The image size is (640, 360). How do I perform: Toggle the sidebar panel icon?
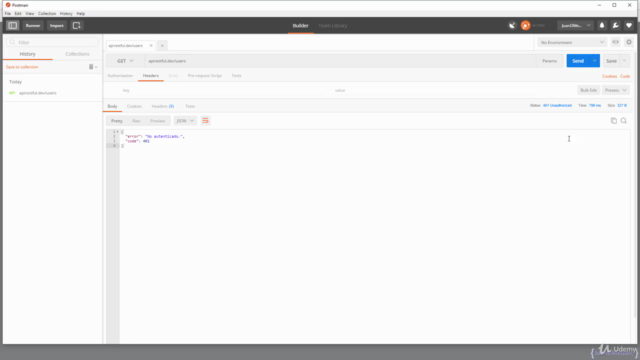12,25
